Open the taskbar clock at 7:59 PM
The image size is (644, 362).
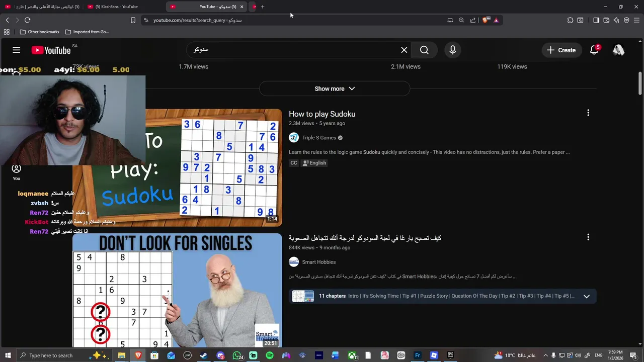click(615, 355)
